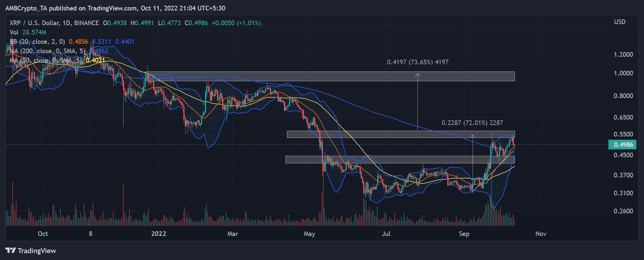
Task: Click the TradingView logo icon
Action: point(11,250)
